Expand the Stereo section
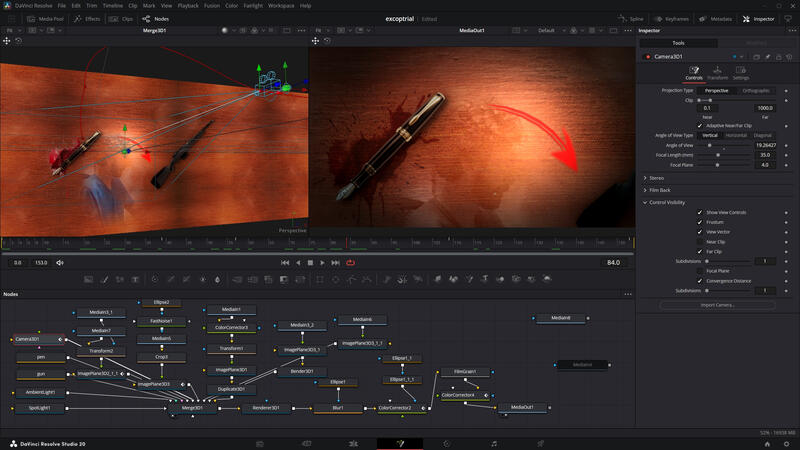This screenshot has height=450, width=800. pos(656,178)
